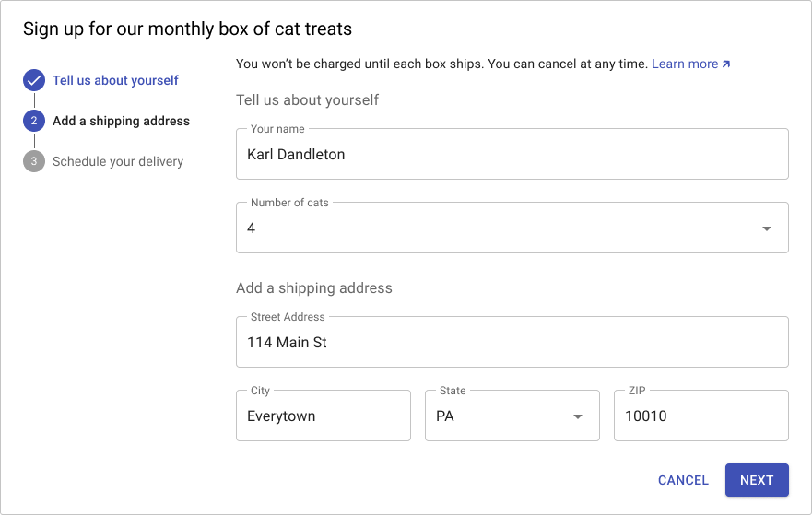Click the Add a shipping address section heading

tap(314, 287)
